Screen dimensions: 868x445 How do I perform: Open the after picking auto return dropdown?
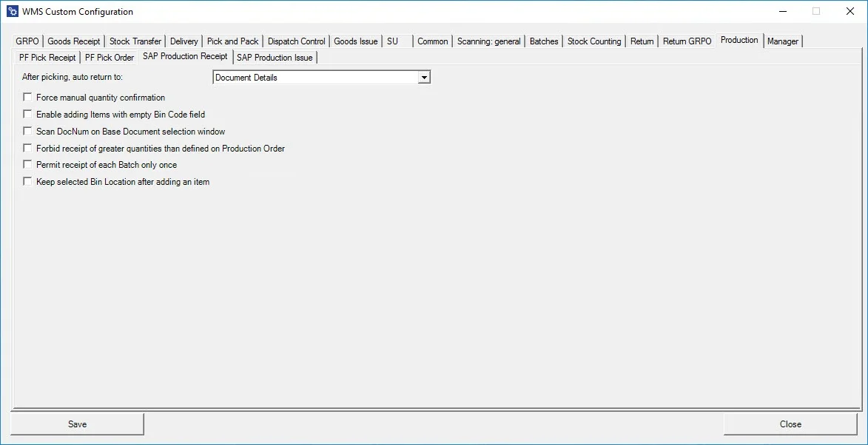[x=423, y=77]
